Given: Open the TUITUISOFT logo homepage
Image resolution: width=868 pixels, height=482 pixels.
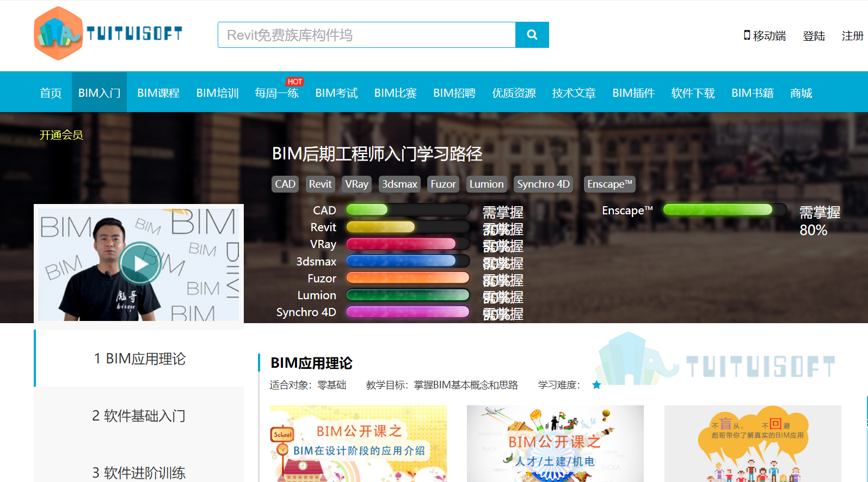Looking at the screenshot, I should 108,33.
